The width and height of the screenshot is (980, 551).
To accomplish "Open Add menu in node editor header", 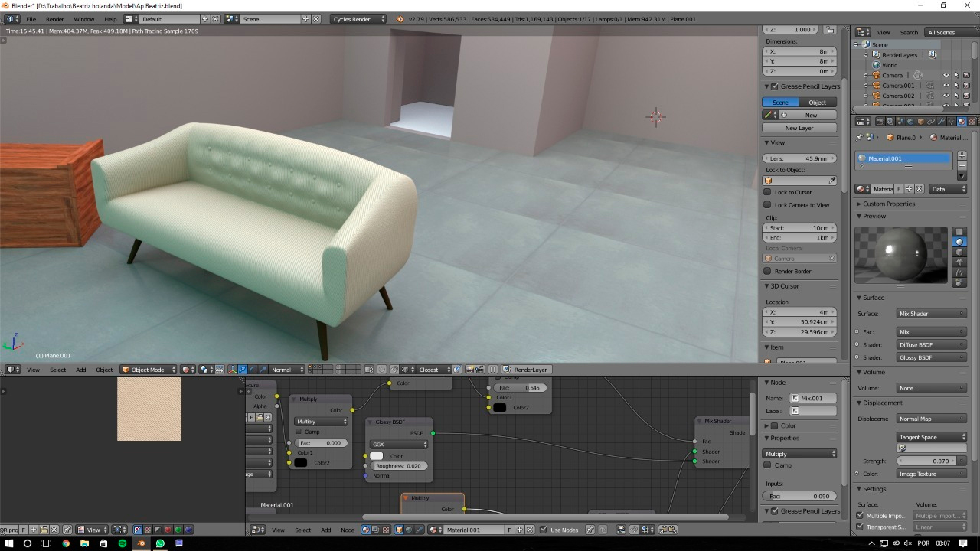I will [x=326, y=530].
